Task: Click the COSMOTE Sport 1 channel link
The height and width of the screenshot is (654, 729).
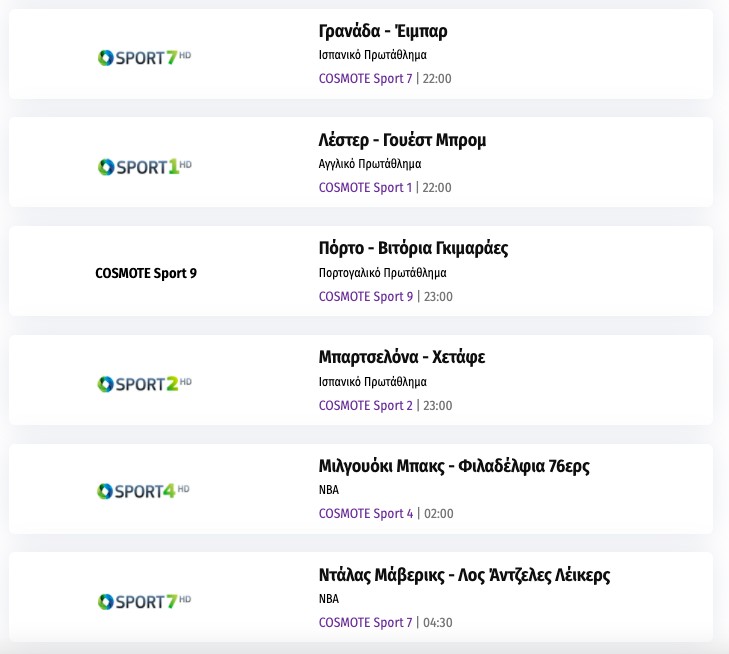Action: pyautogui.click(x=365, y=188)
